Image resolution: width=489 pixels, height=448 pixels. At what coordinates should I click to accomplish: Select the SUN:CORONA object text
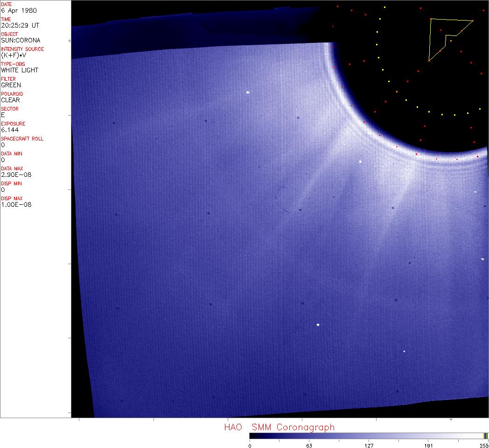[x=21, y=40]
